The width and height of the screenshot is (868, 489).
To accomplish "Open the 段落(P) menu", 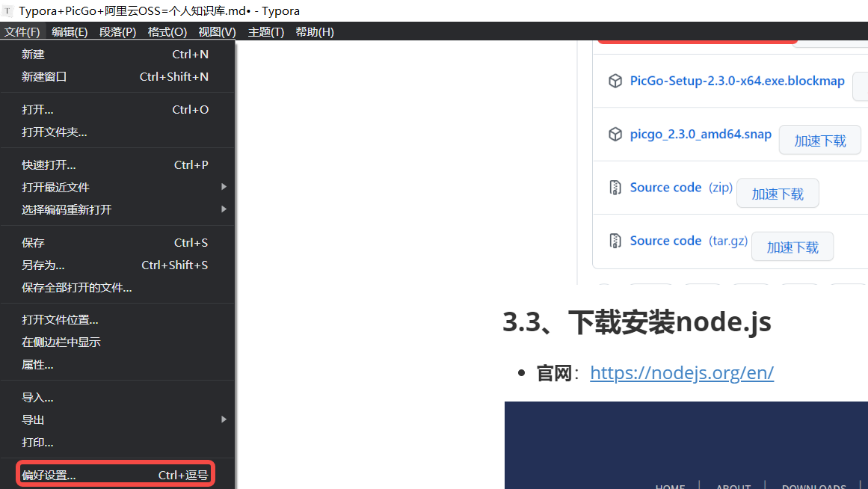I will [117, 32].
